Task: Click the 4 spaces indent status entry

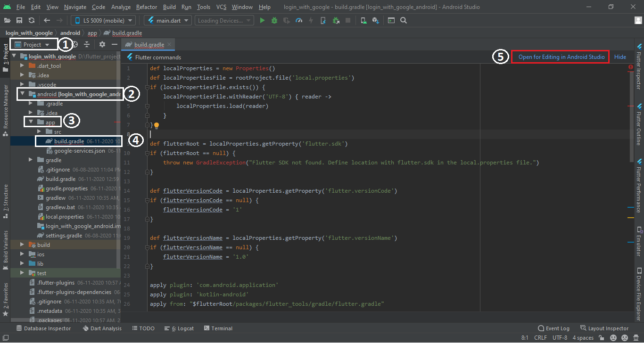Action: (583, 338)
